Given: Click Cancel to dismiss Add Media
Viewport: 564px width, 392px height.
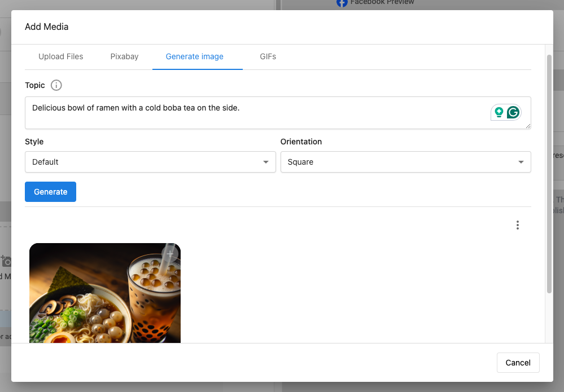Looking at the screenshot, I should tap(518, 363).
